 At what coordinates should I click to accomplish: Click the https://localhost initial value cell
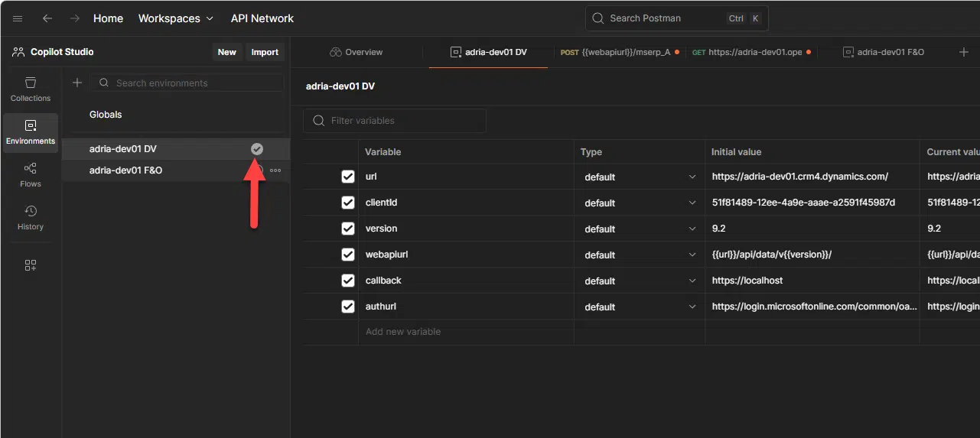click(x=812, y=281)
